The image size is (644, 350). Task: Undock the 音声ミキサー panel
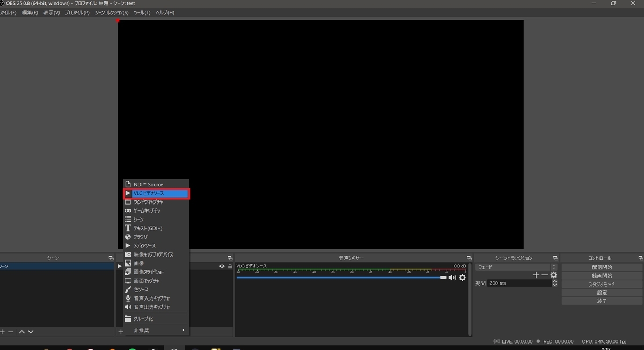coord(469,258)
